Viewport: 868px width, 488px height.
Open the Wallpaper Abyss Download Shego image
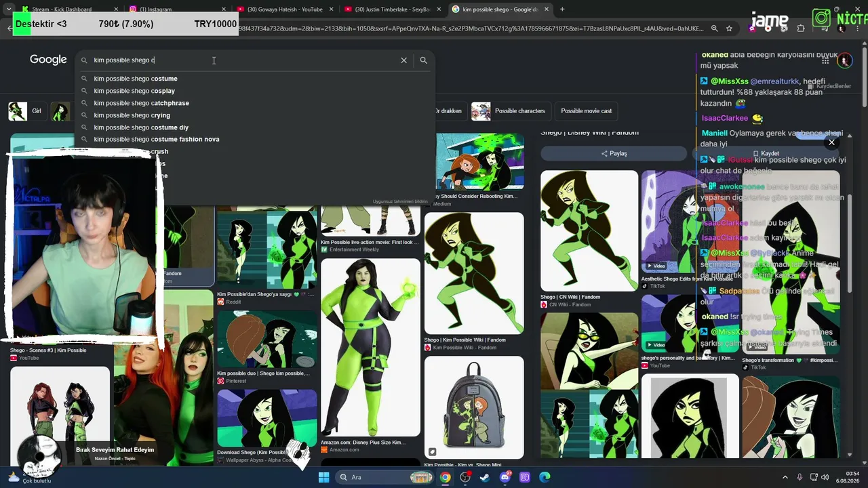tap(267, 418)
